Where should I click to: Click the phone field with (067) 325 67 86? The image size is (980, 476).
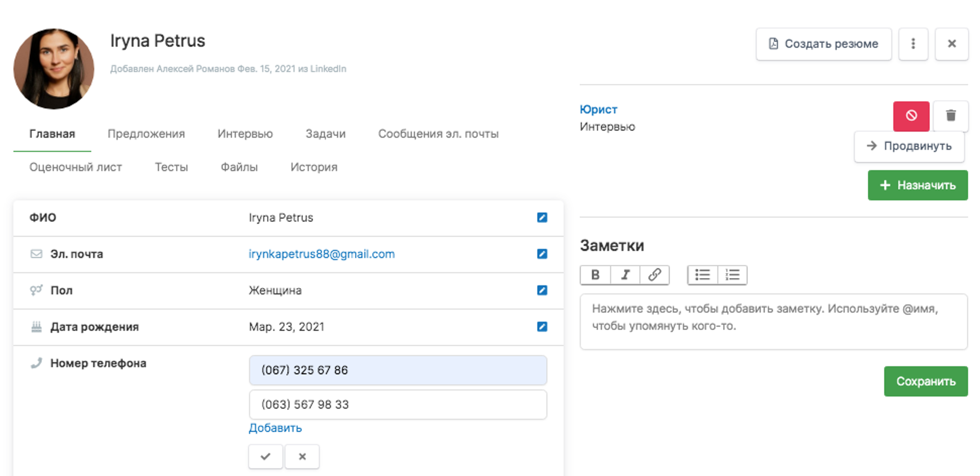point(398,370)
